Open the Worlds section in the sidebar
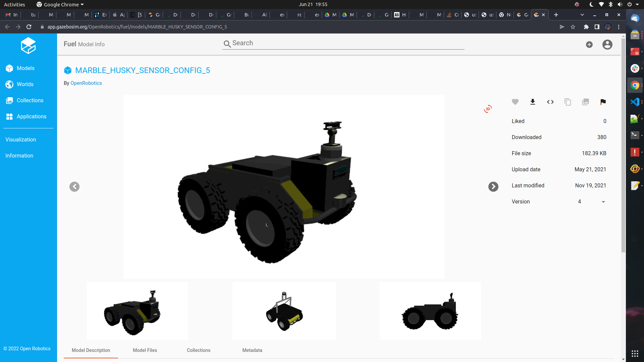Image resolution: width=644 pixels, height=362 pixels. [x=25, y=84]
